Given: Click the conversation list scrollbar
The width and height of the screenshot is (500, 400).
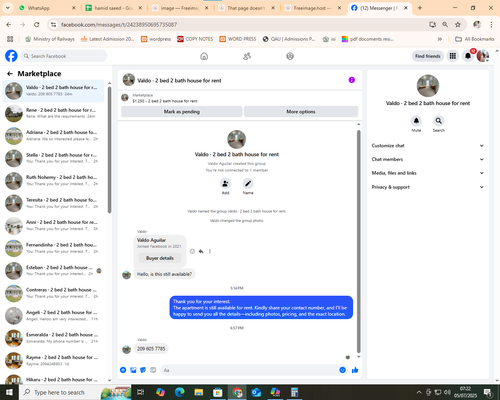Looking at the screenshot, I should pyautogui.click(x=109, y=150).
